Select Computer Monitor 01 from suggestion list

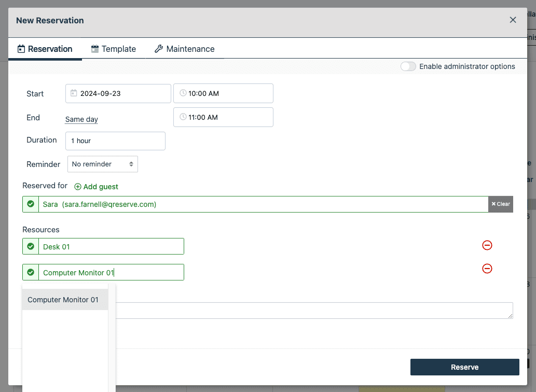click(63, 300)
